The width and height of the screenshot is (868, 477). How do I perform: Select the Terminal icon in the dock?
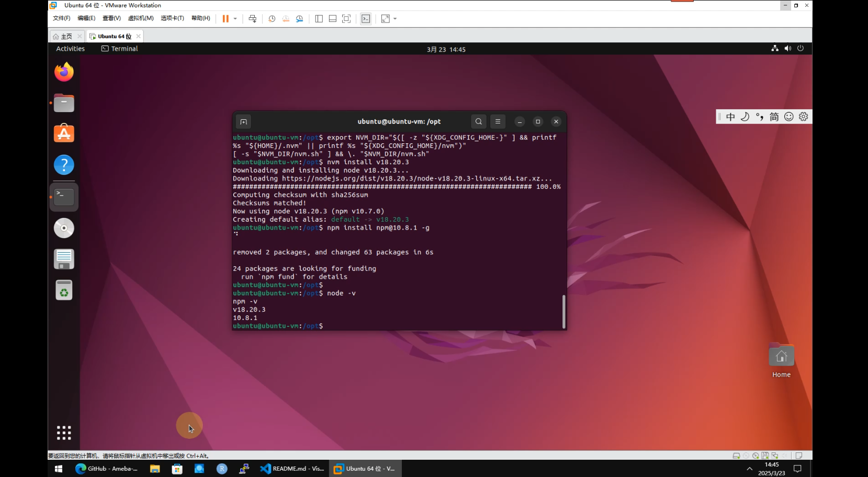click(64, 197)
